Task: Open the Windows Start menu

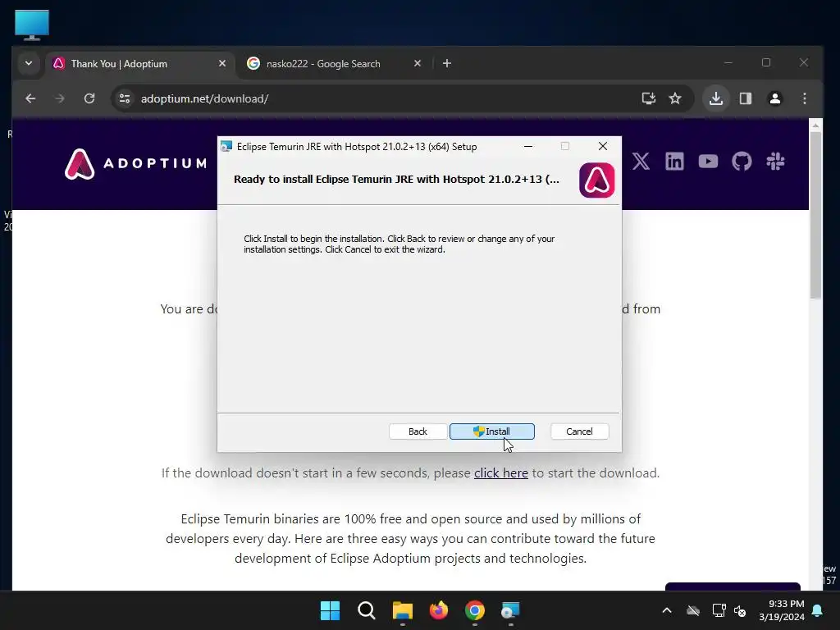Action: (x=330, y=610)
